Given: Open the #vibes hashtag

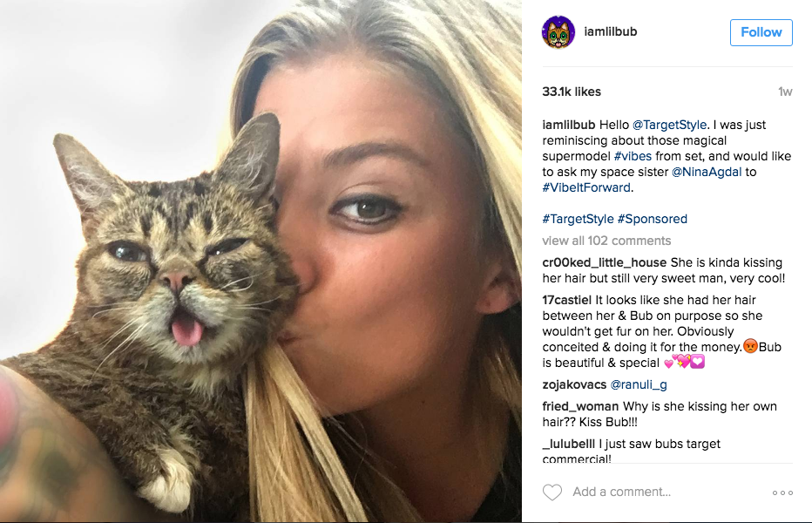Looking at the screenshot, I should pos(633,156).
